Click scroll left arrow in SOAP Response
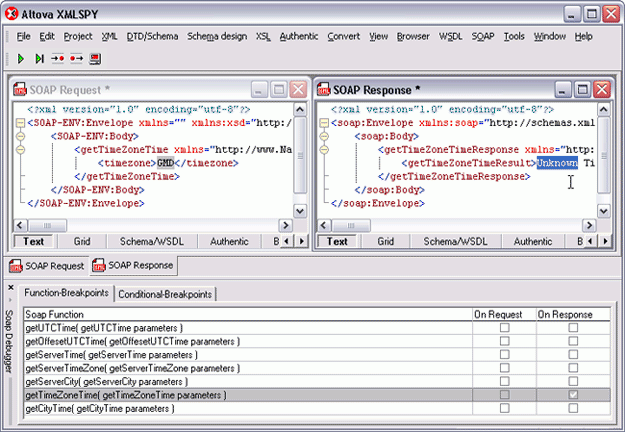625x432 pixels. (324, 226)
